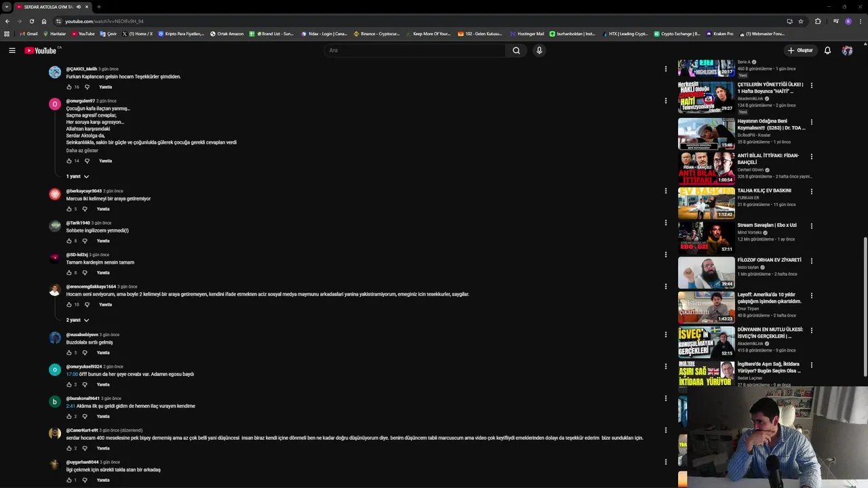Bookmark this page with star icon
The height and width of the screenshot is (488, 868).
801,21
